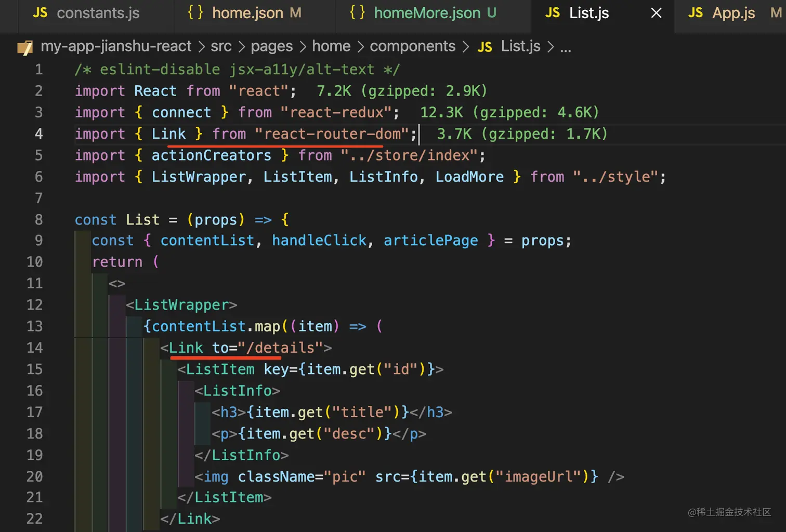
Task: Switch to the constants.js tab
Action: [86, 13]
